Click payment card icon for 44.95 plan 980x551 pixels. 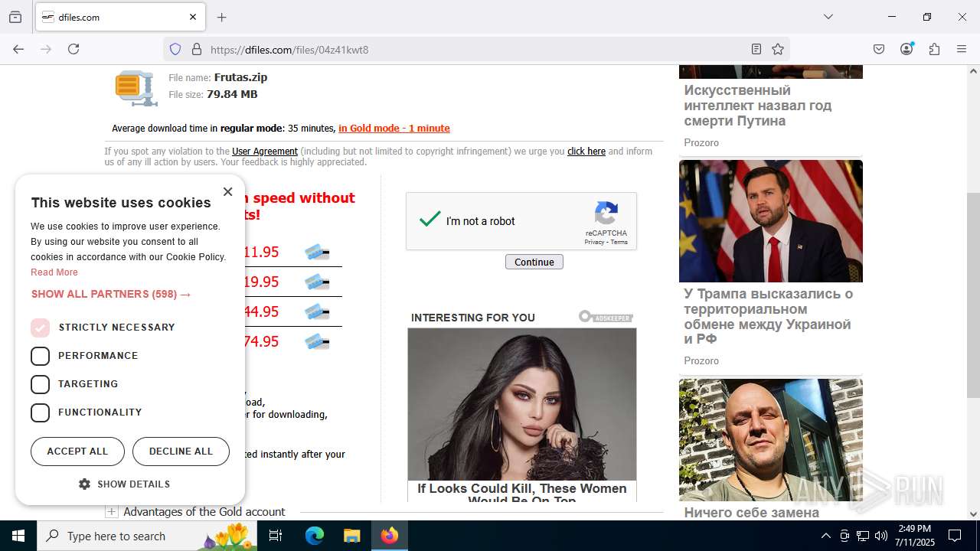coord(317,312)
